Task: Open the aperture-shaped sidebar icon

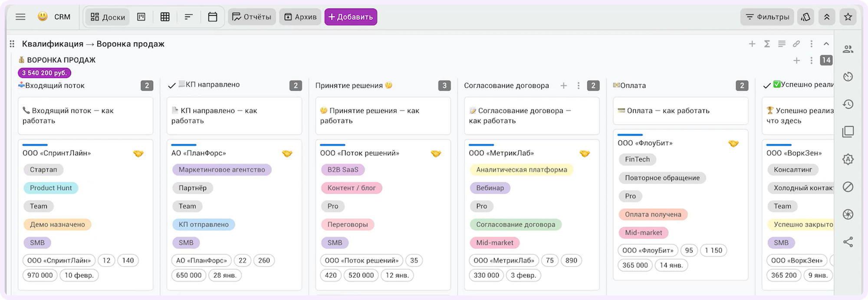Action: tap(848, 214)
